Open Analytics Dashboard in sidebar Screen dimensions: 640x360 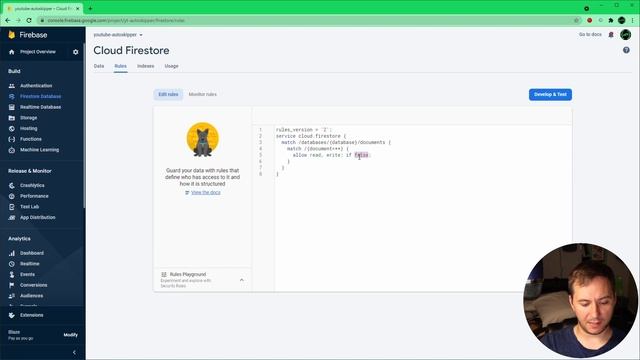click(32, 253)
